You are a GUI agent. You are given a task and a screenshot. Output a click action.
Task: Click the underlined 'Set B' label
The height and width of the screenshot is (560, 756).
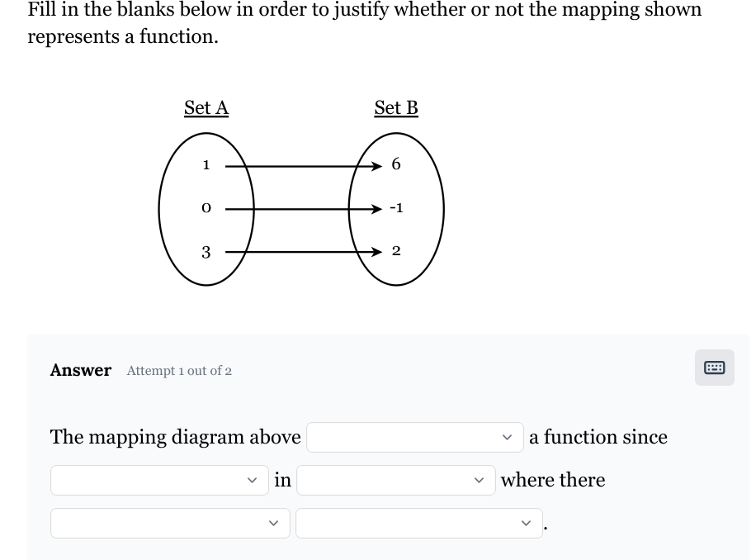coord(395,107)
